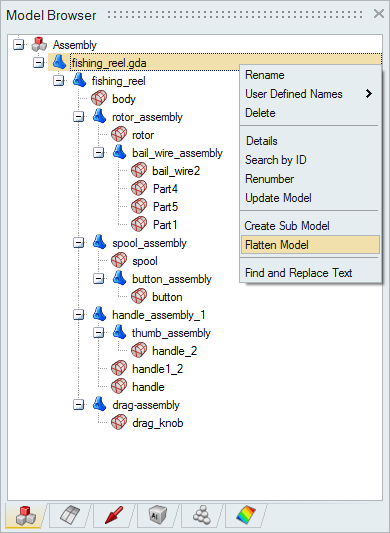Collapse the spool_assembly branch
Screen dimensions: 390x533
point(79,243)
